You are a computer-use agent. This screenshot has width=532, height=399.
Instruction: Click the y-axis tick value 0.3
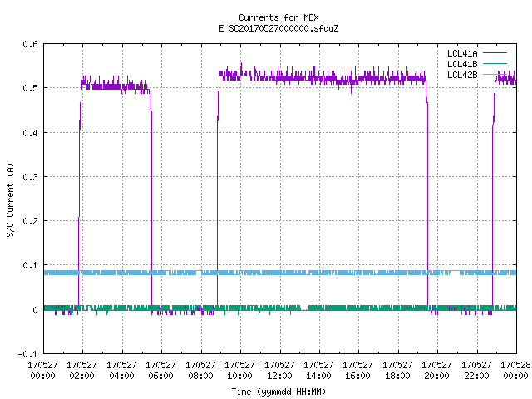pyautogui.click(x=30, y=177)
